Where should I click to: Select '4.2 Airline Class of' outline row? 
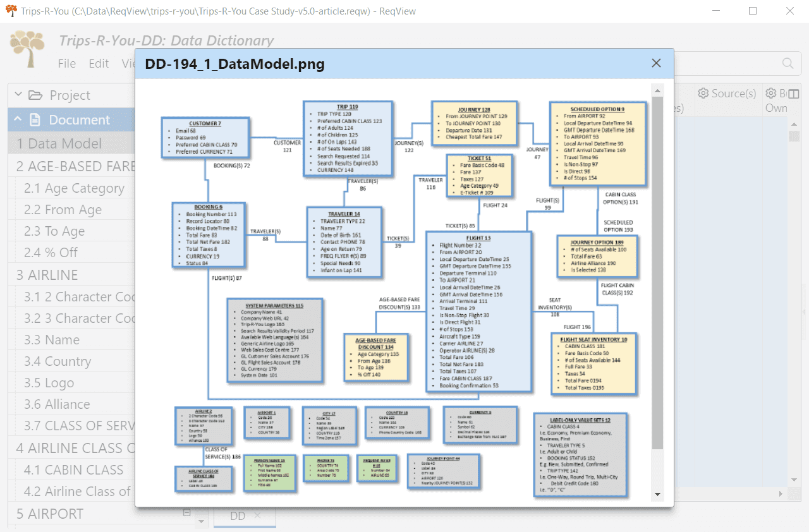coord(72,492)
